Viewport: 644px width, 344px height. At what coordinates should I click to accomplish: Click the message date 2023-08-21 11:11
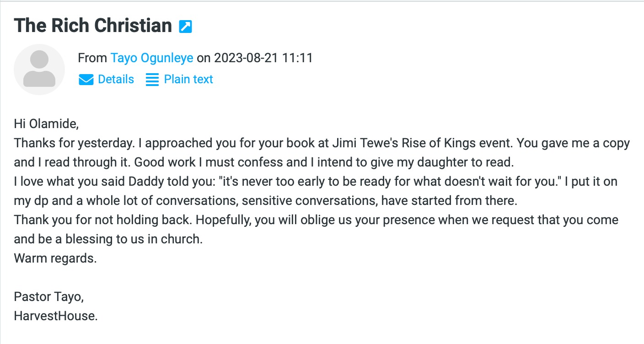263,58
